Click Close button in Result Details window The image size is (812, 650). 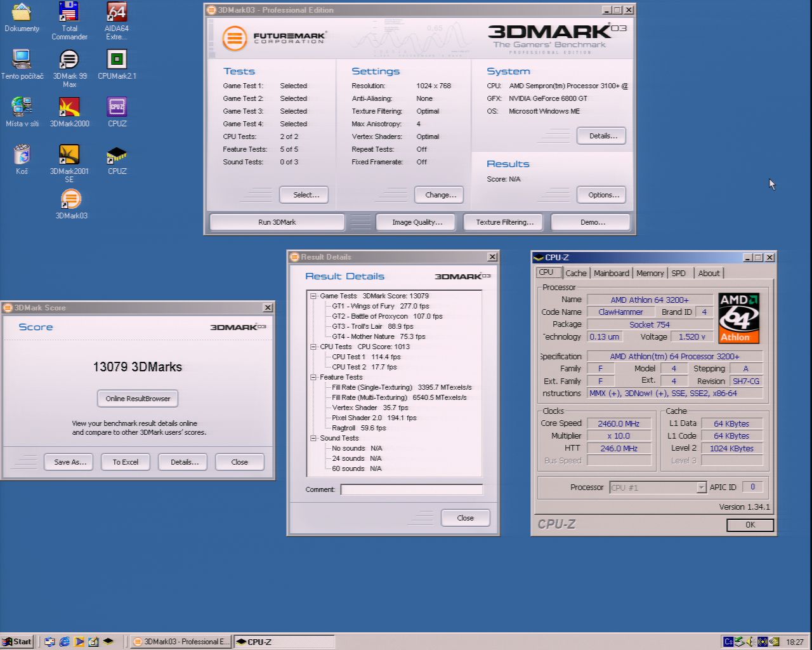[466, 518]
